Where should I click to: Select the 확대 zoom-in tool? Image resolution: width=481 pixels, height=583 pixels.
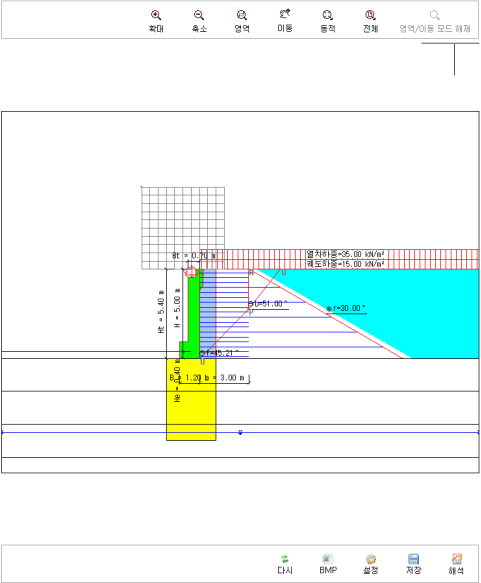tap(156, 22)
